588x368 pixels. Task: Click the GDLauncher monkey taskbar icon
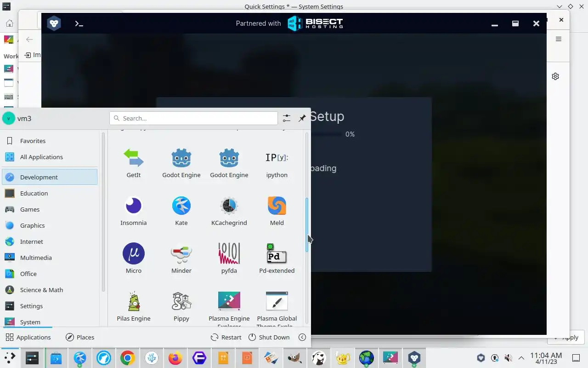(x=414, y=358)
